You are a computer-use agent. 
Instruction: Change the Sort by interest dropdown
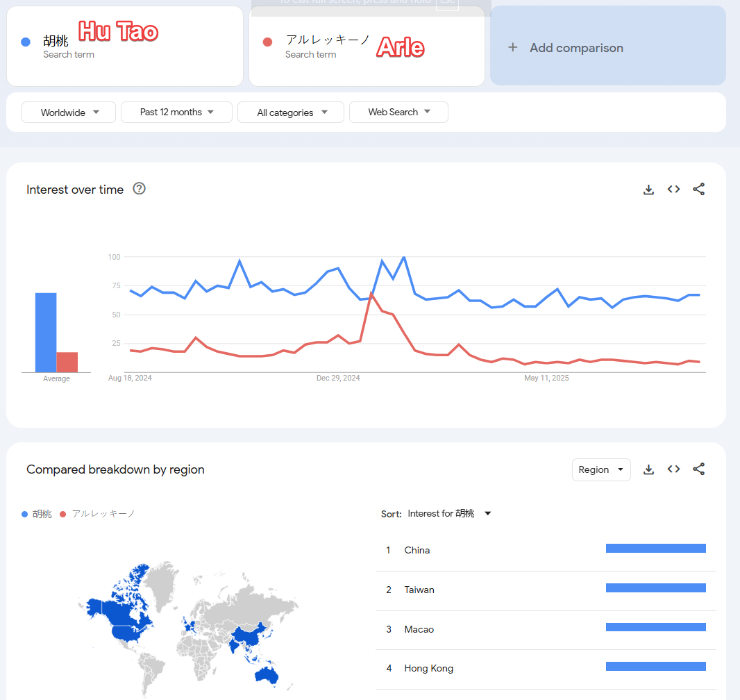[449, 514]
